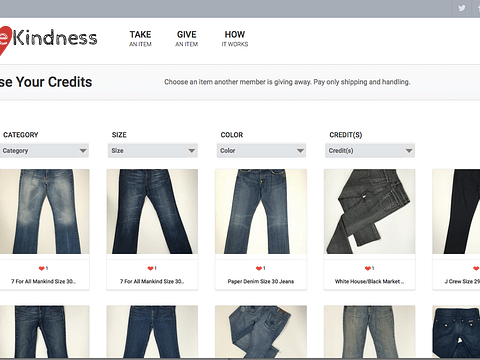Open Paper Denim Size 30 Jeans photo

pos(261,211)
